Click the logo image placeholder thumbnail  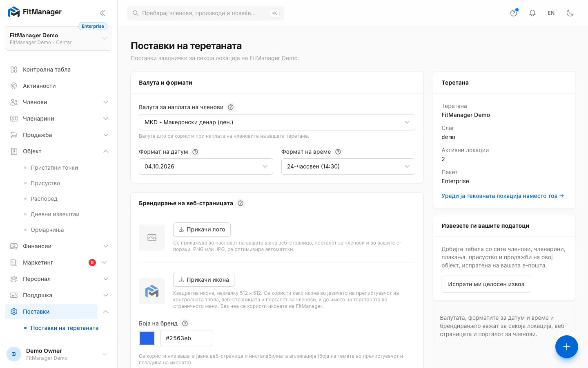(x=152, y=238)
